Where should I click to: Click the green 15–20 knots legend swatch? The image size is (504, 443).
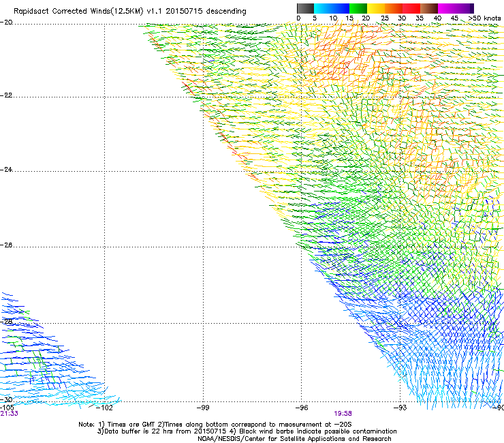[358, 8]
